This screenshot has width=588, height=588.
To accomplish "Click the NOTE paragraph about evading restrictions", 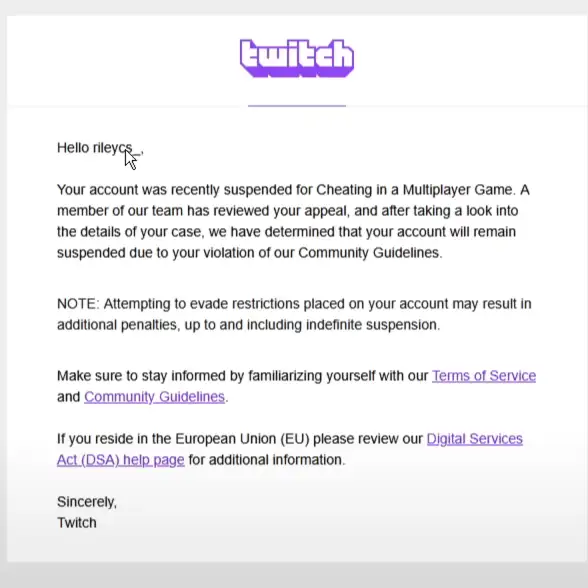I will click(294, 314).
